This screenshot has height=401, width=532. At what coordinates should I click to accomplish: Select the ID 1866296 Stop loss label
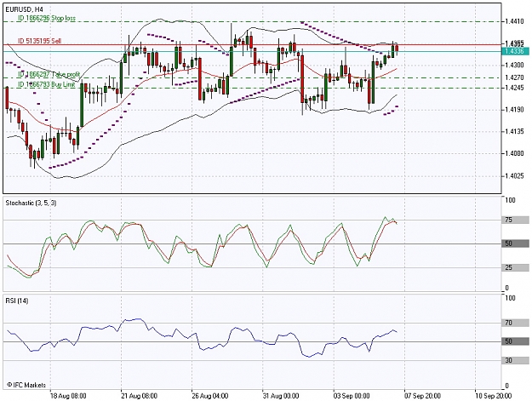click(x=47, y=18)
